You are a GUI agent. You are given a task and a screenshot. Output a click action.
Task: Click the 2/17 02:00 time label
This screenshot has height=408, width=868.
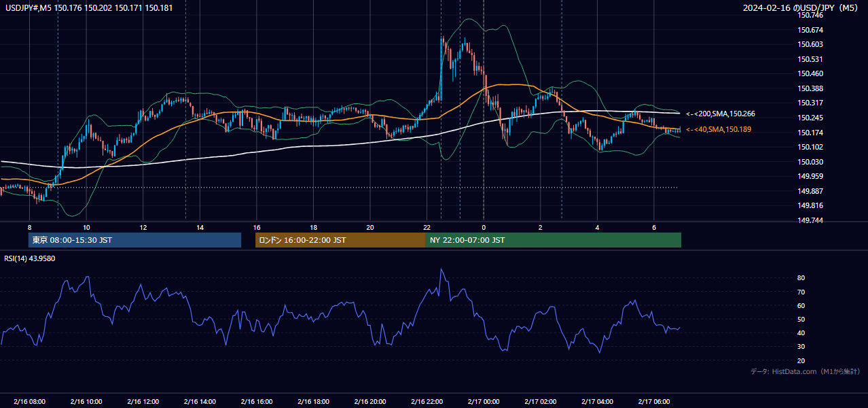pyautogui.click(x=540, y=401)
